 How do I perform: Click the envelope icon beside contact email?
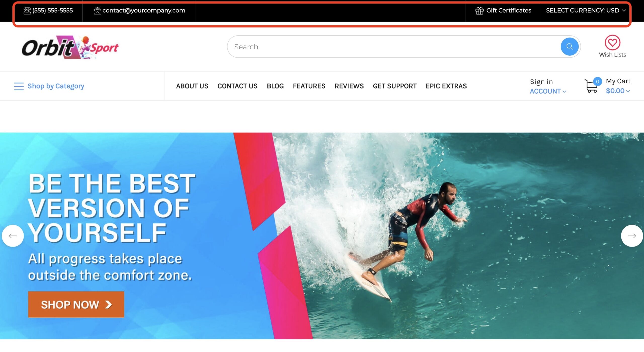(x=97, y=11)
